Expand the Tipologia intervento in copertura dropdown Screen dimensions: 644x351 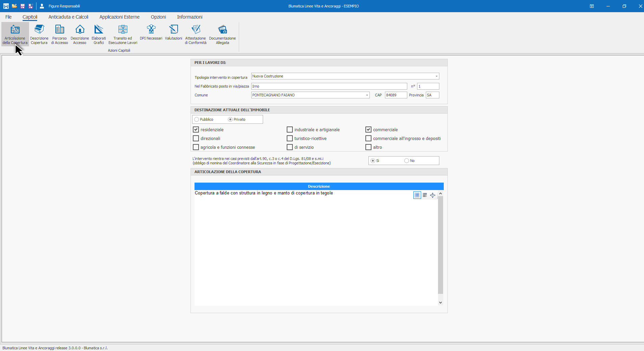436,76
